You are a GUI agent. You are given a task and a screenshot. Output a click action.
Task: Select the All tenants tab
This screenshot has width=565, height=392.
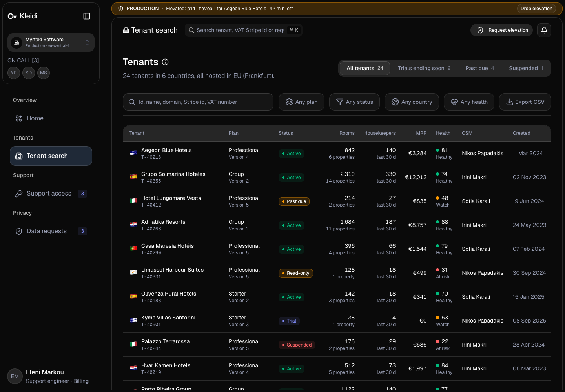[x=365, y=68]
